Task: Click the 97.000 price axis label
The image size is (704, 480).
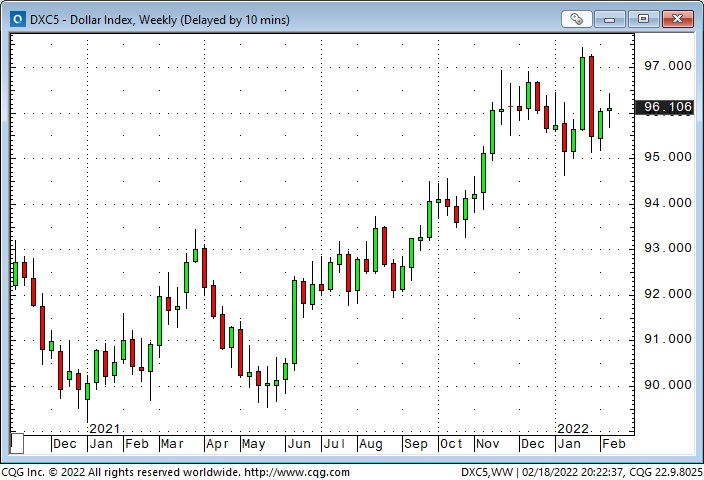Action: click(668, 66)
